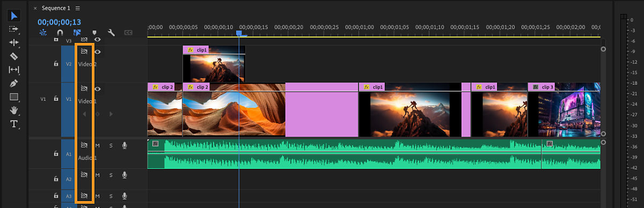Toggle Linked Selection button
This screenshot has height=208, width=644.
77,33
